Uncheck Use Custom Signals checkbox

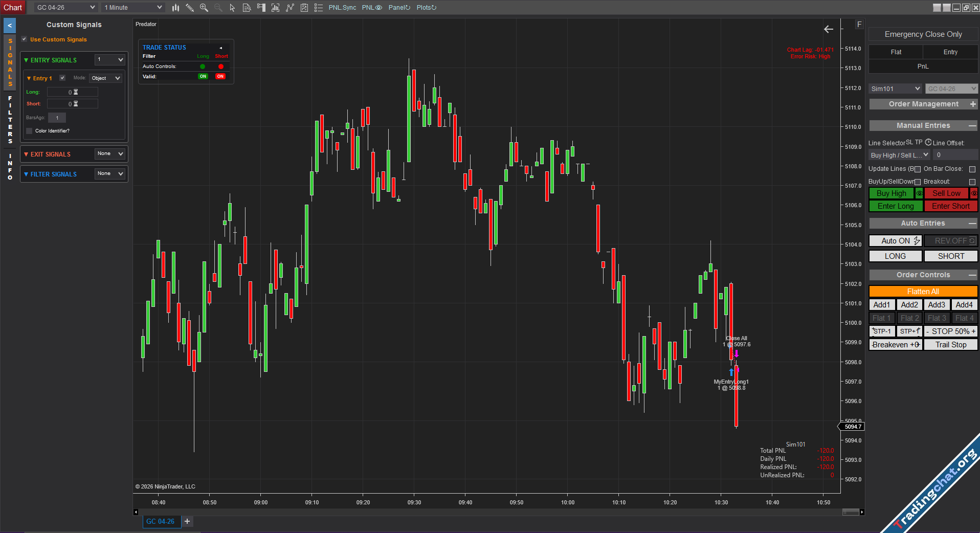click(24, 39)
